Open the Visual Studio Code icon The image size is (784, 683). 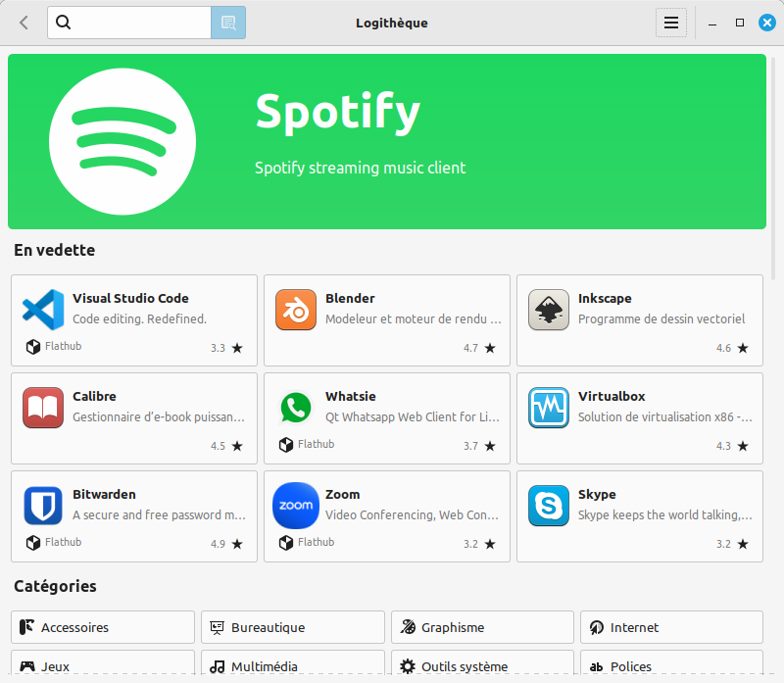coord(43,310)
